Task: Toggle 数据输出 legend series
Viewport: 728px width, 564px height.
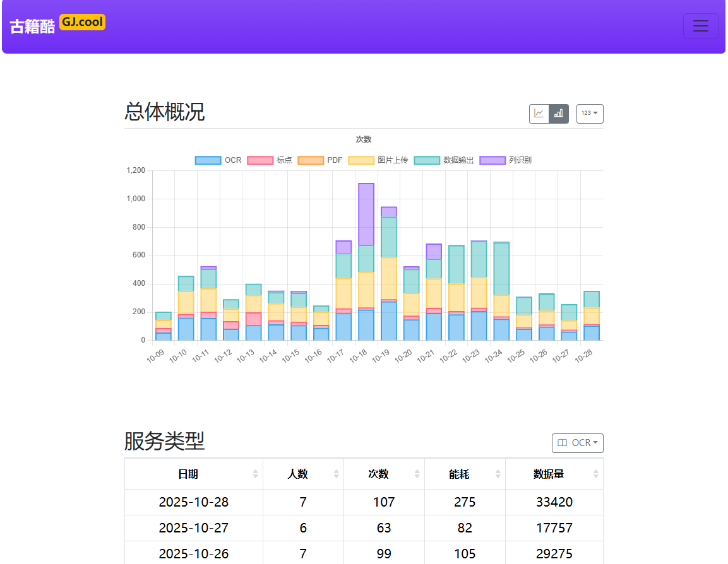Action: pyautogui.click(x=444, y=160)
